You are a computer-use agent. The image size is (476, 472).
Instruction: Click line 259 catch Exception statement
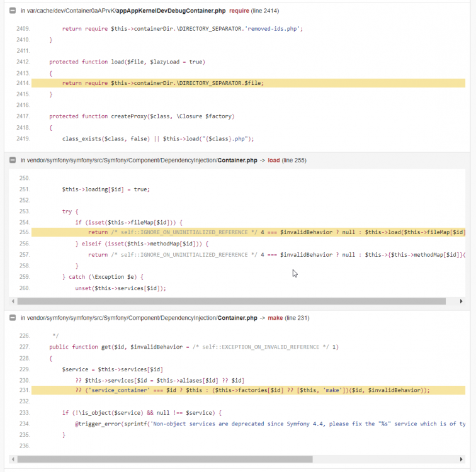[x=103, y=277]
